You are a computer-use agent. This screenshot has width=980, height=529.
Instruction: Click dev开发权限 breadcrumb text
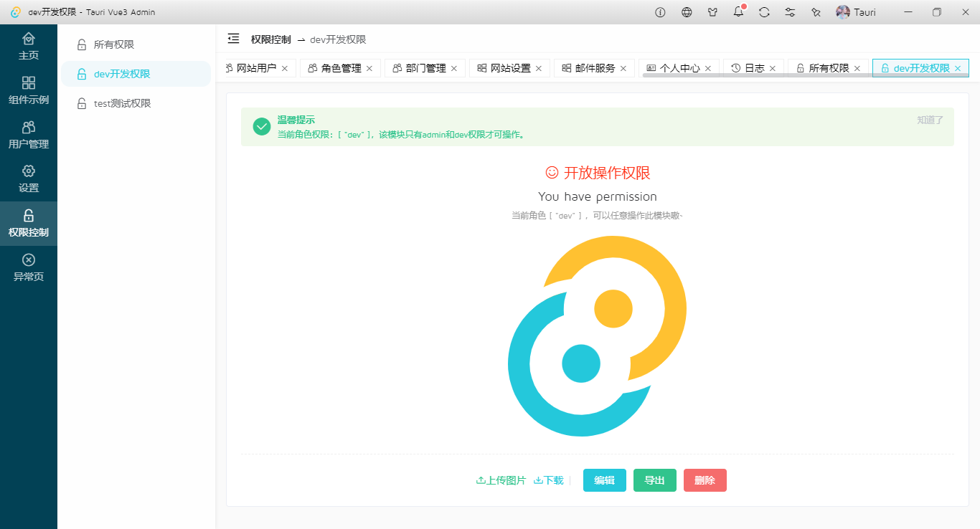point(338,39)
